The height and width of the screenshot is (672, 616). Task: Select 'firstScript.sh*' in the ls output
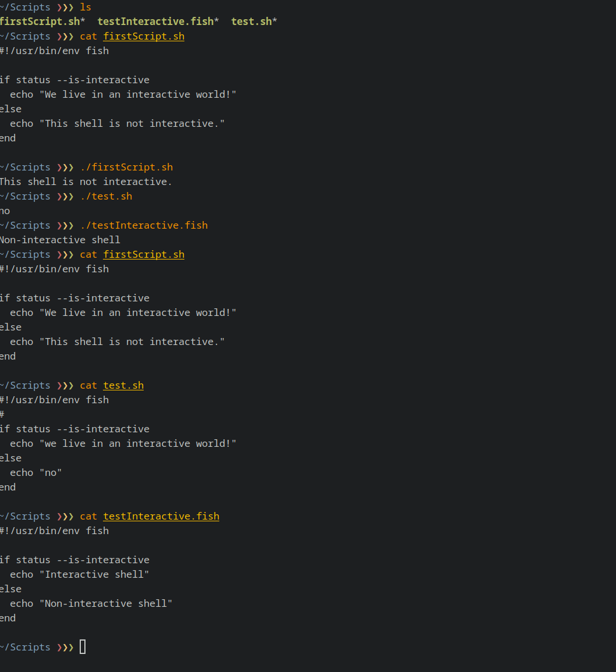coord(42,22)
